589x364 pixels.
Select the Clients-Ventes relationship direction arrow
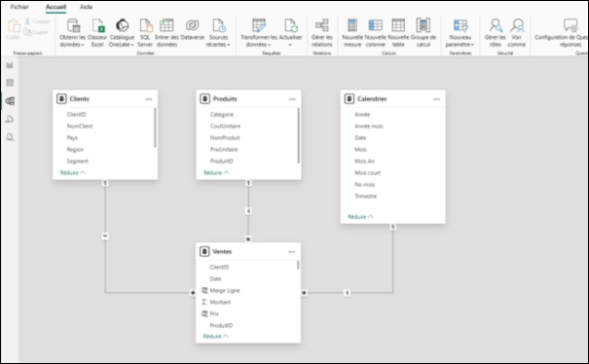(105, 237)
